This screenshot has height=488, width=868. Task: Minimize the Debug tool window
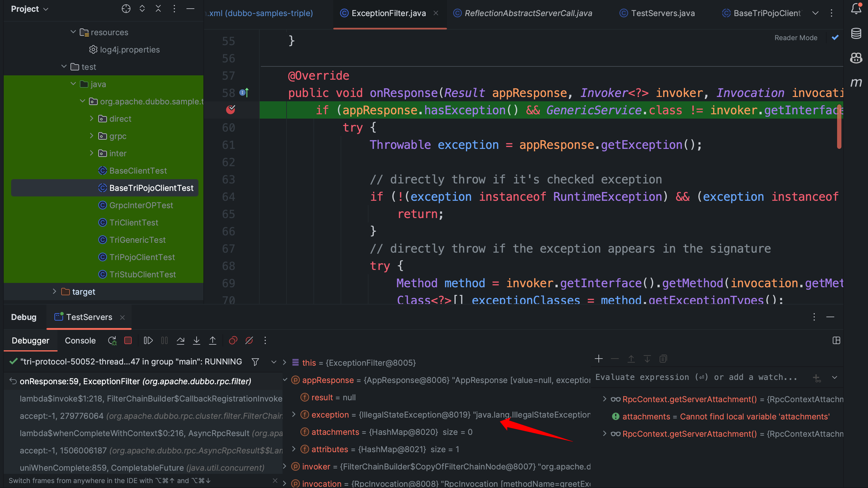click(x=830, y=317)
